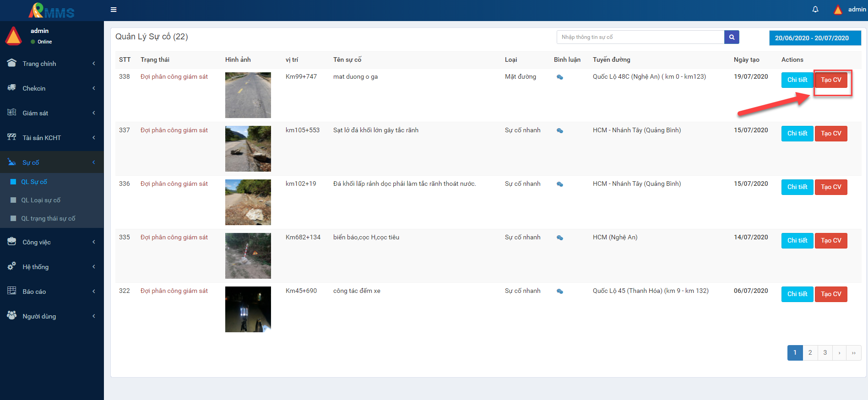Click the RMMS logo
This screenshot has width=868, height=400.
pyautogui.click(x=51, y=10)
